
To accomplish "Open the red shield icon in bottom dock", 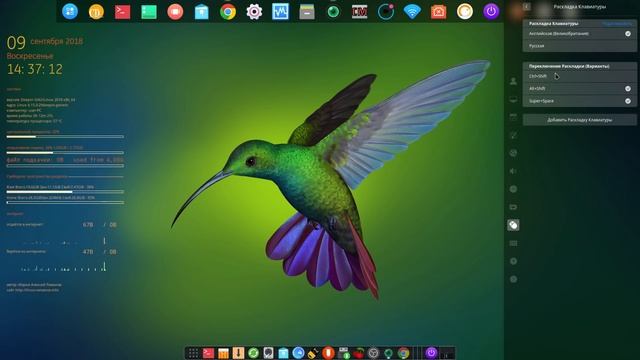I will [x=328, y=353].
